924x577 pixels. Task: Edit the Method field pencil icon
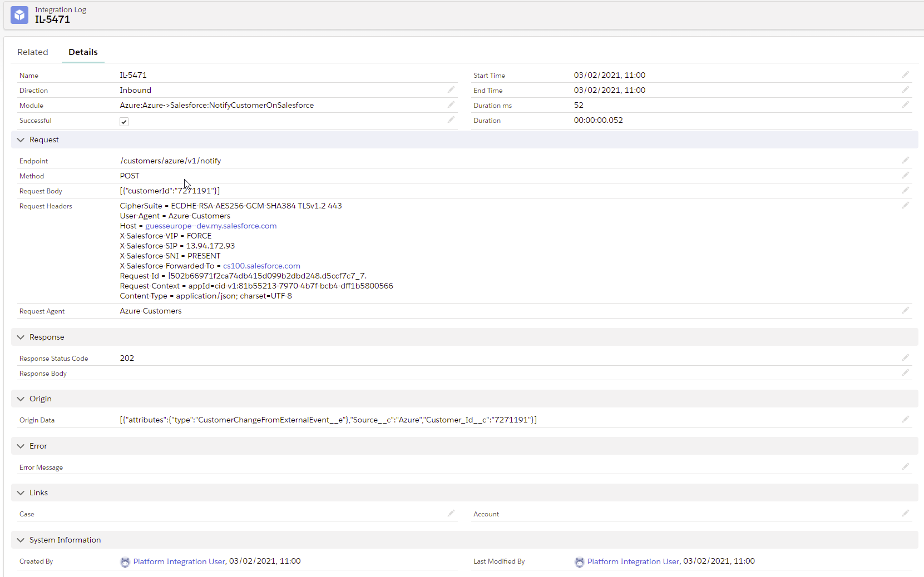pos(906,175)
